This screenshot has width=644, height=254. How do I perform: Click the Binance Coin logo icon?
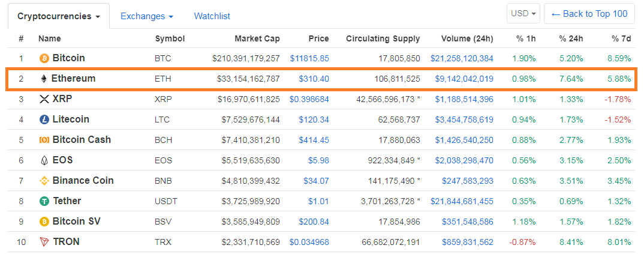[44, 181]
